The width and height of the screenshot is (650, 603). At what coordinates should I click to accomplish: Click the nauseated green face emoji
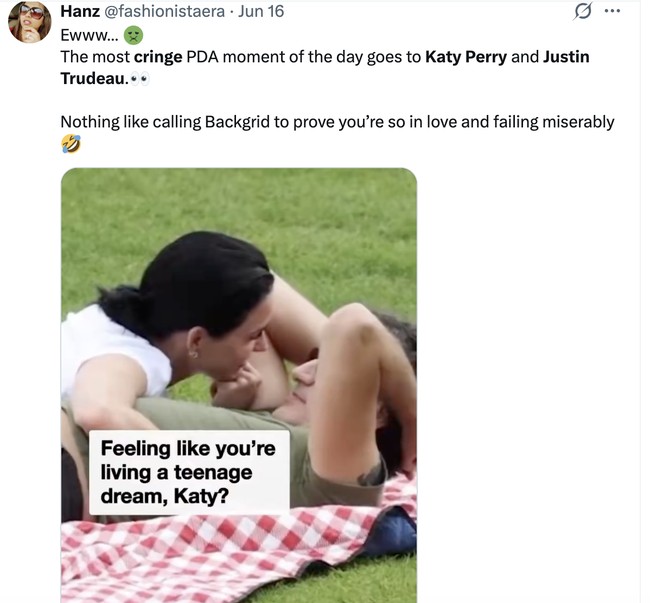(133, 35)
